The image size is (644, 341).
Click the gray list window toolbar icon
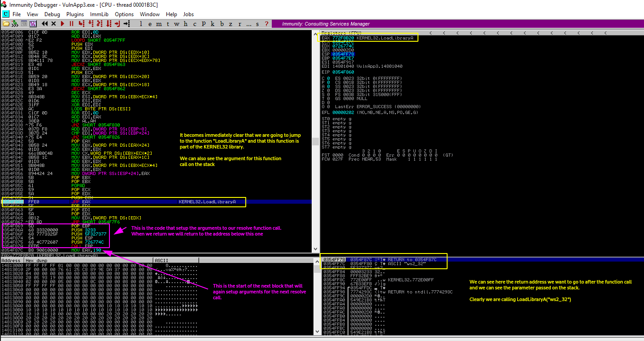[x=24, y=23]
